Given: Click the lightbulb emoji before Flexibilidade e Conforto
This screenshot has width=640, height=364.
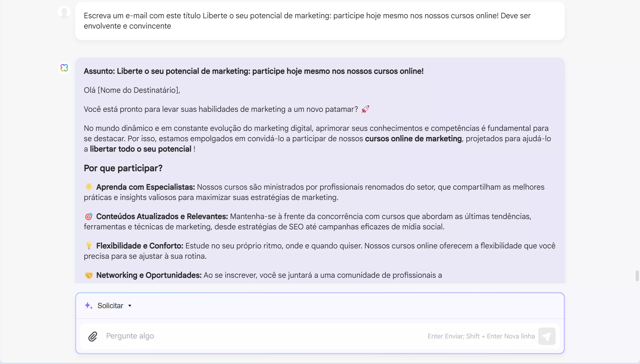Looking at the screenshot, I should click(89, 246).
